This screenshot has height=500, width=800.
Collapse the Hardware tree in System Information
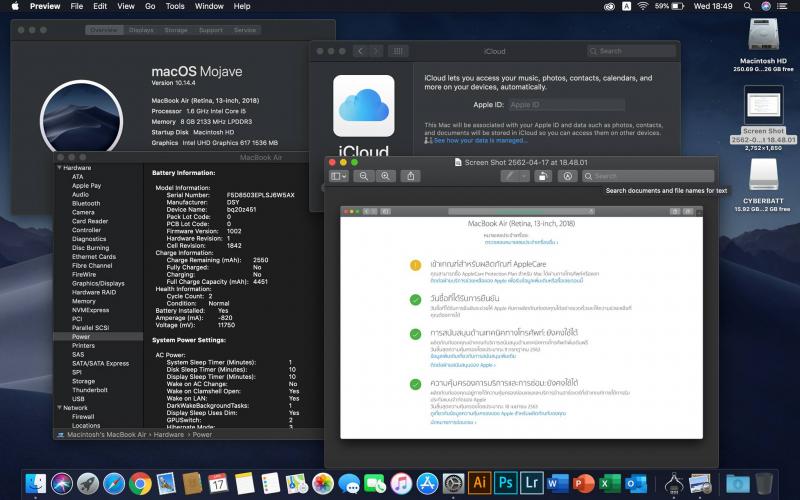(x=60, y=167)
